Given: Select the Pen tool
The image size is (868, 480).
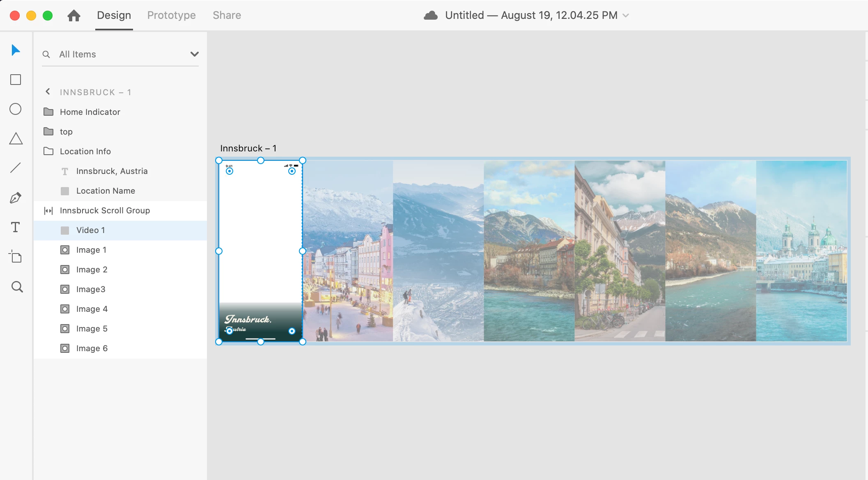Looking at the screenshot, I should [16, 198].
